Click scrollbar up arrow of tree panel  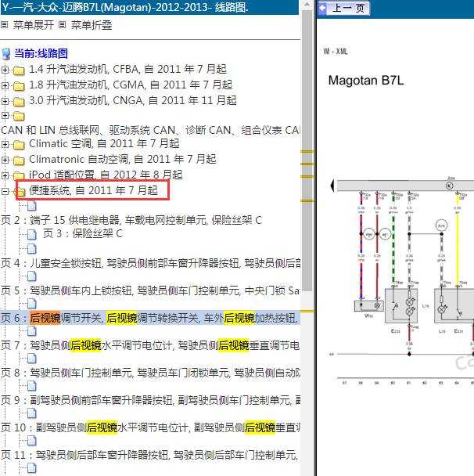pyautogui.click(x=307, y=4)
